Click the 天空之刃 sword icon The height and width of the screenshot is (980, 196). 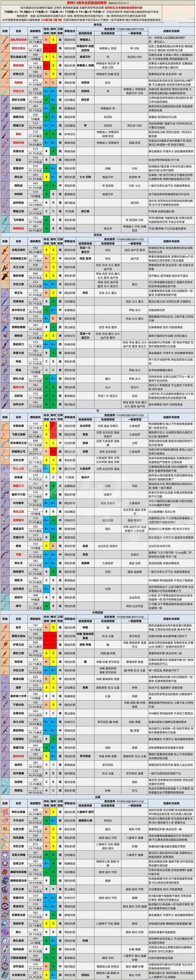pyautogui.click(x=5, y=91)
